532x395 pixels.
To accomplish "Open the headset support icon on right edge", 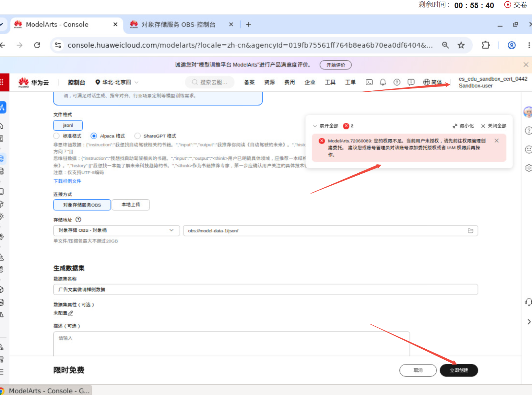I will 528,302.
